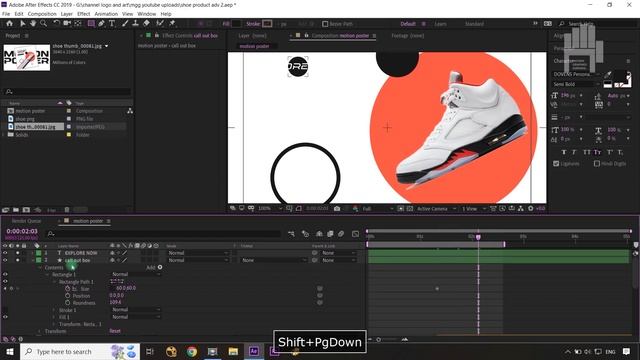
Task: Open Composition Mini-Flowchart in timeline
Action: tap(291, 234)
